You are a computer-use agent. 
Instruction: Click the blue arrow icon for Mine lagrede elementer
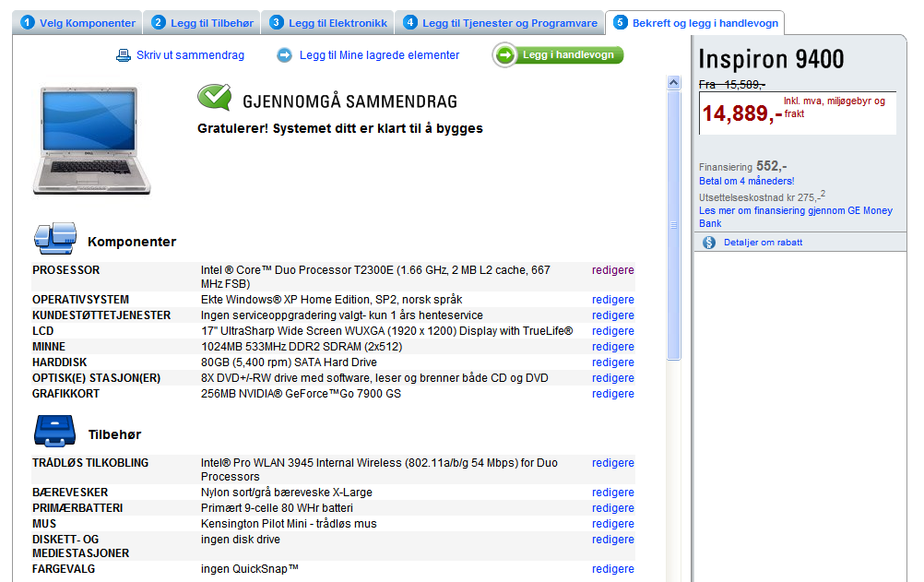285,55
